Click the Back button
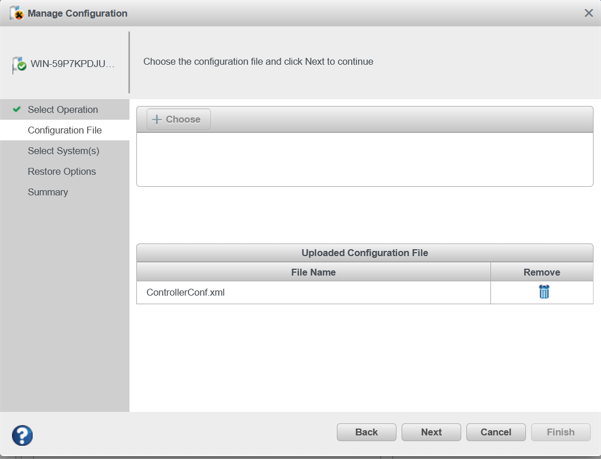 [x=366, y=432]
